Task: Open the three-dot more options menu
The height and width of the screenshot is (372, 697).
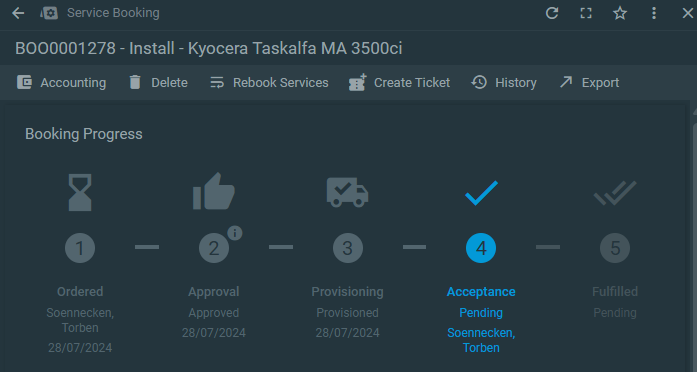Action: (653, 13)
